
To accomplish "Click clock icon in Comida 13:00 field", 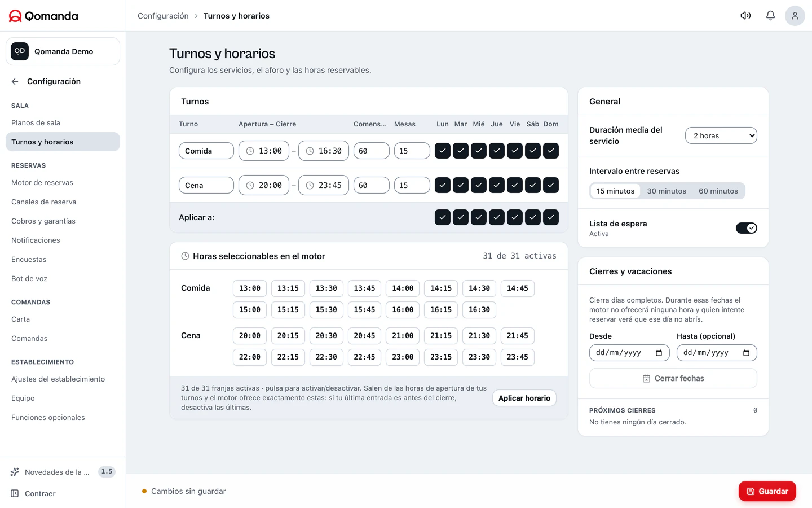I will coord(250,151).
